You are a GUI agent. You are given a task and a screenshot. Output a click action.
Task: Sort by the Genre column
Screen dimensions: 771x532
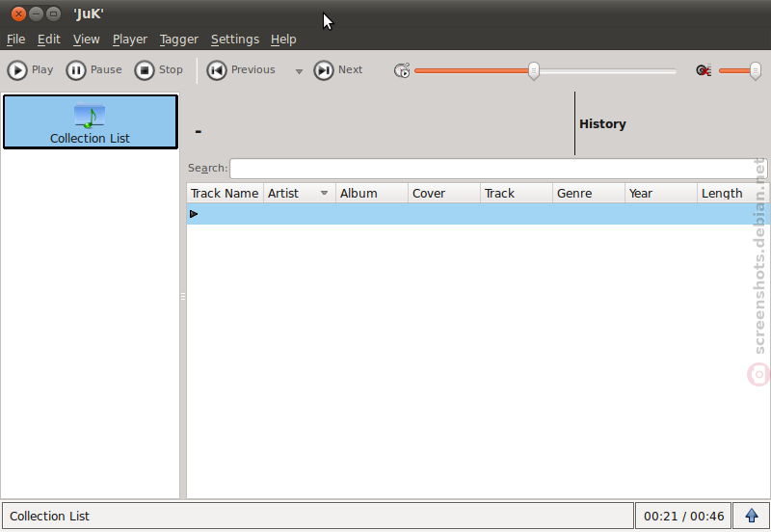tap(589, 193)
